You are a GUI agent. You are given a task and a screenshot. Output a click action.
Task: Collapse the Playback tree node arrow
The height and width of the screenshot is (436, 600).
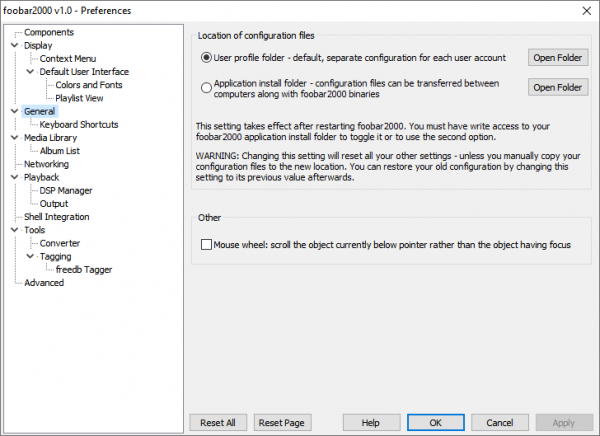tap(14, 177)
